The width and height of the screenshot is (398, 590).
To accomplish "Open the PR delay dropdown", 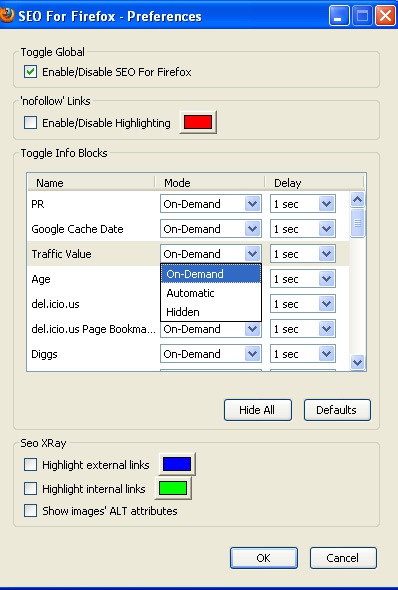I will [303, 204].
